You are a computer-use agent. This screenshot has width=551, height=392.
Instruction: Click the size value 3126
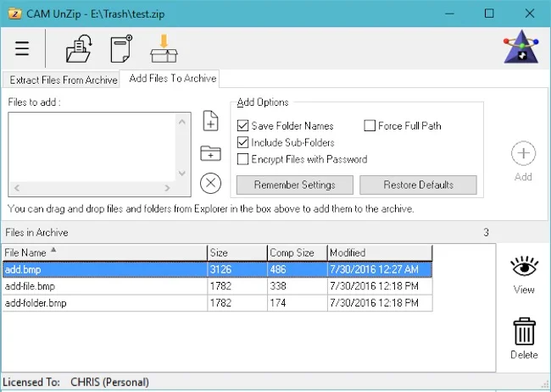(220, 269)
